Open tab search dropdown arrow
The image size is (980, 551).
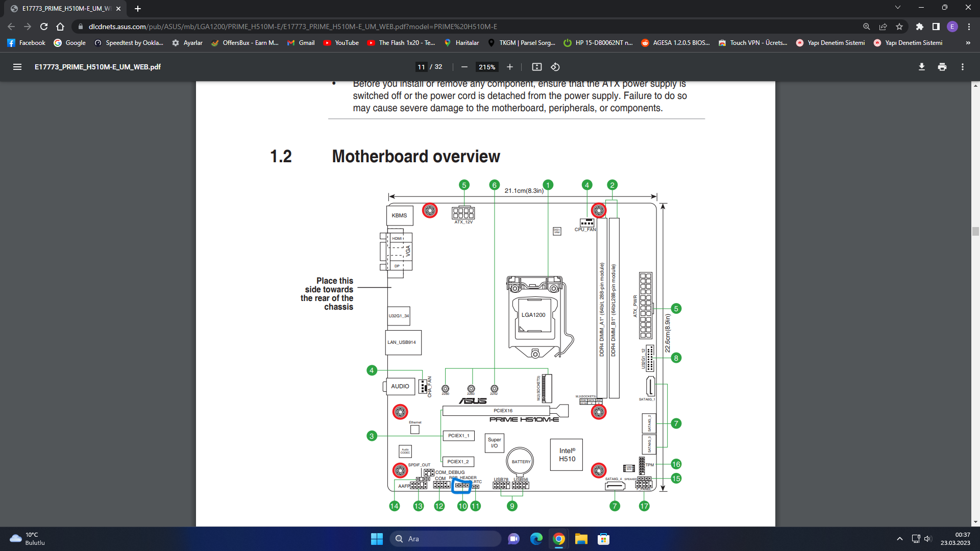(897, 8)
